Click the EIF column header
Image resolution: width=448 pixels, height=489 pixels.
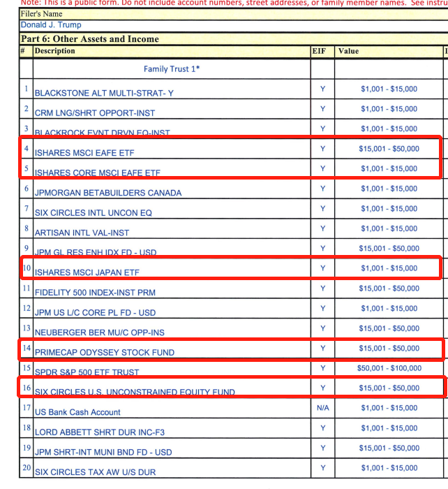319,51
